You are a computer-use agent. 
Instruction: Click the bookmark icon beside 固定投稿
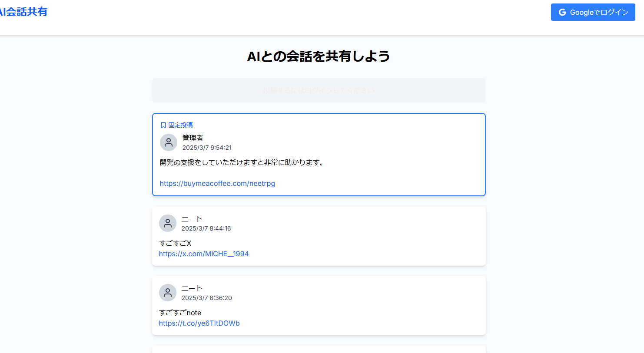click(x=163, y=125)
